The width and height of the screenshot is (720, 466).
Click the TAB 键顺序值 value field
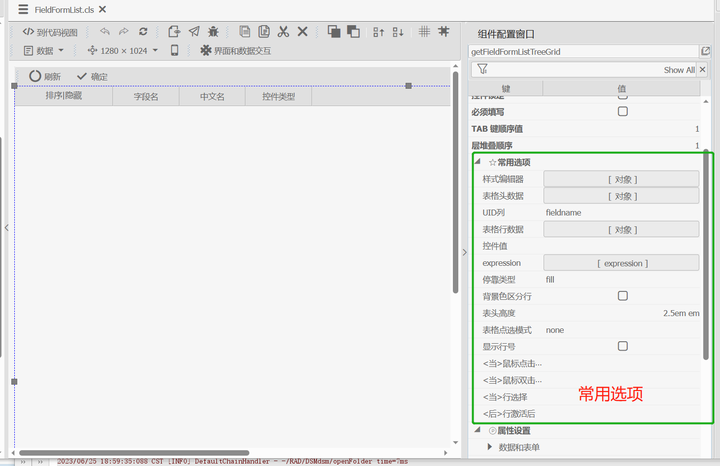pos(621,129)
